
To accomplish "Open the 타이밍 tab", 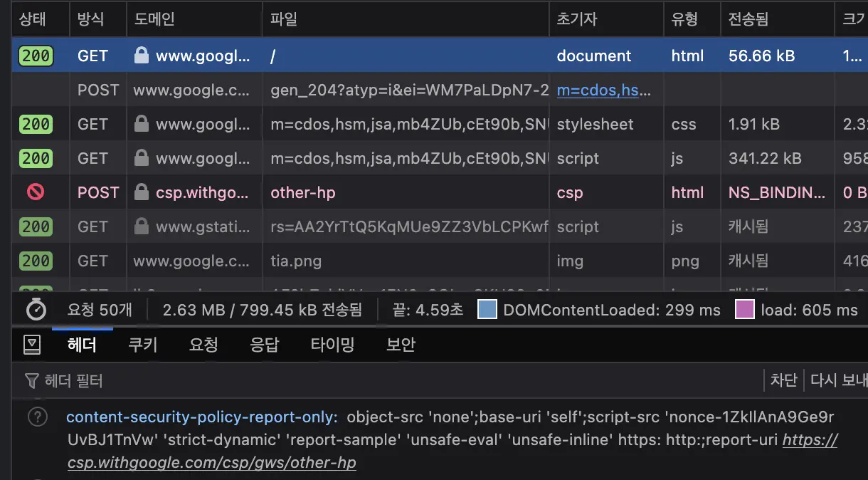I will (333, 345).
